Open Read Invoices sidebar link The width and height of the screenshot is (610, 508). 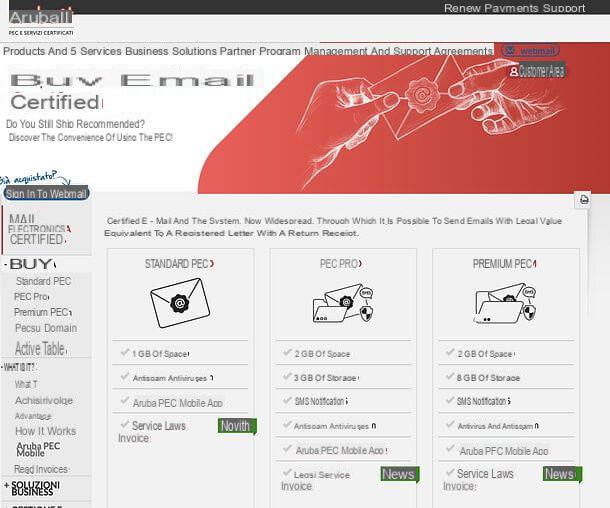[41, 469]
